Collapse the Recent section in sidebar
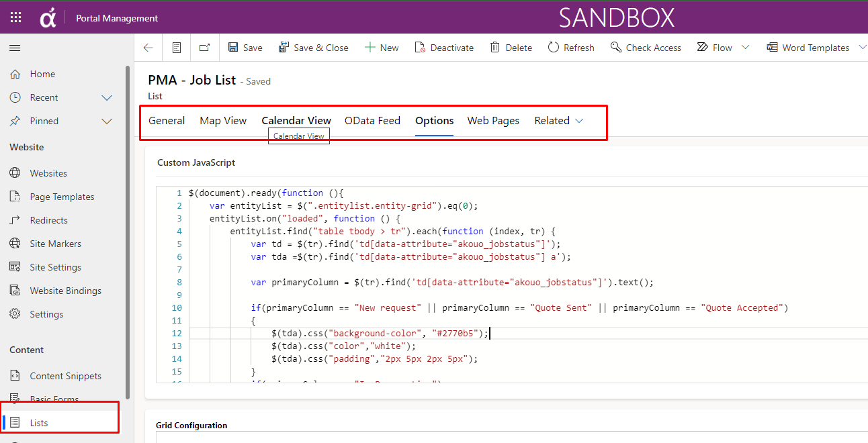 click(x=106, y=97)
